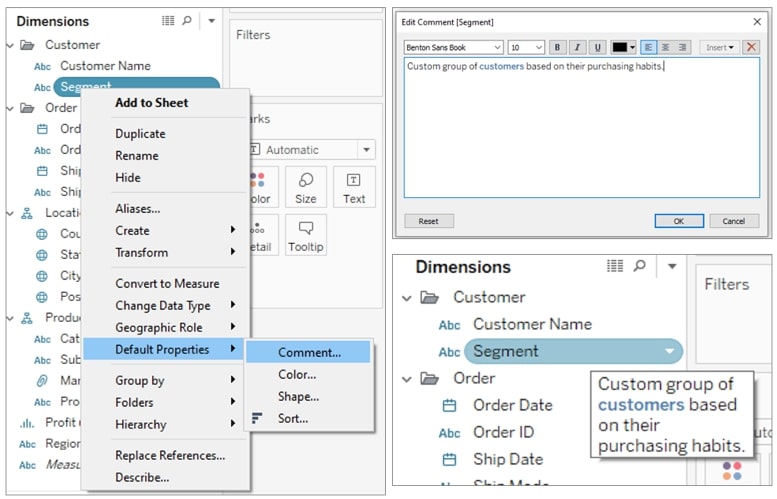Screen dimensions: 777x499
Task: Choose Comment... from the Default Properties submenu
Action: 308,352
